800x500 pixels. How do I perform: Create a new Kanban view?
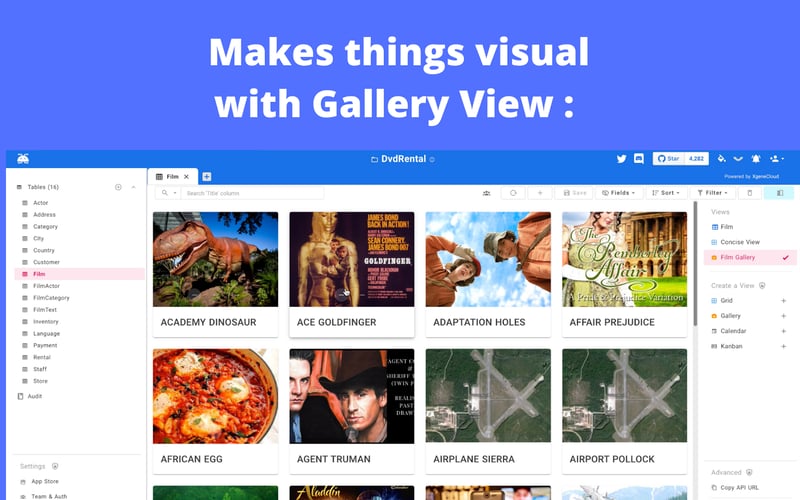point(784,346)
